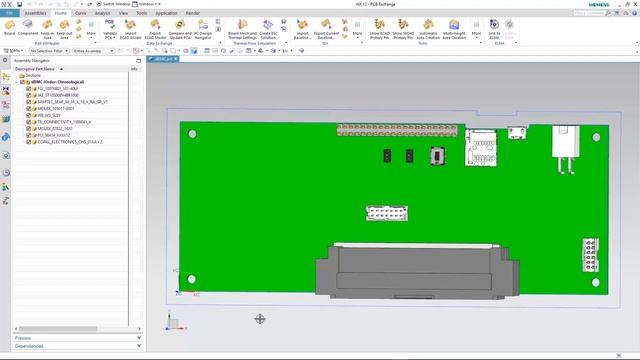
Task: Click Create ESC Solution
Action: [268, 29]
